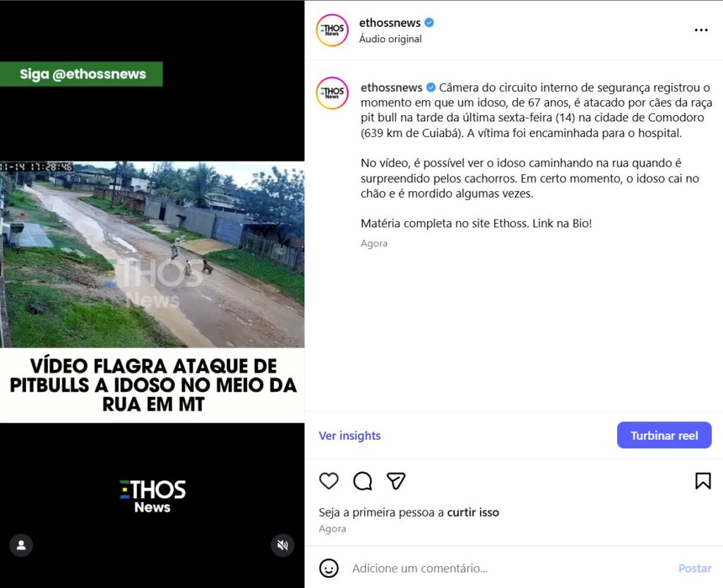Share the reel with paper plane icon
Screen dimensions: 723x588
coord(396,481)
